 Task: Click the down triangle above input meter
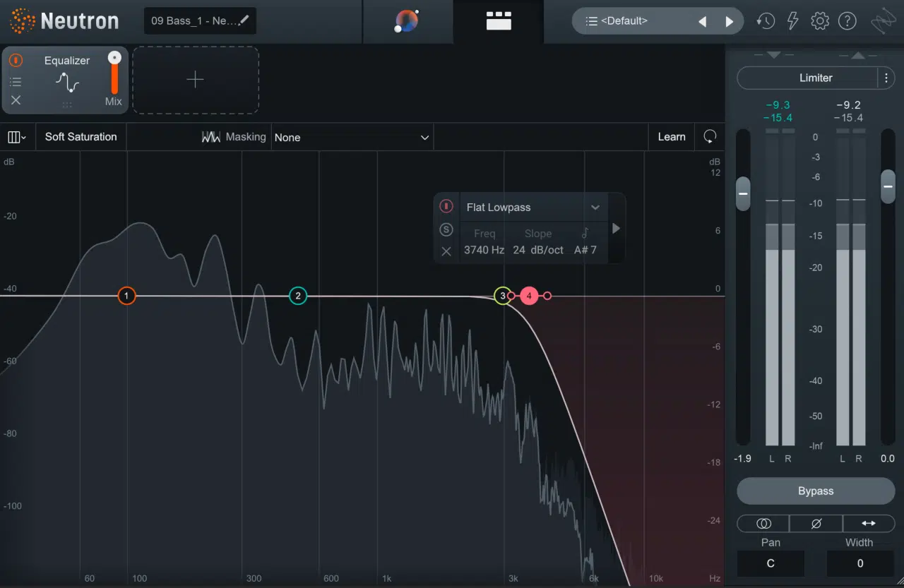tap(773, 54)
